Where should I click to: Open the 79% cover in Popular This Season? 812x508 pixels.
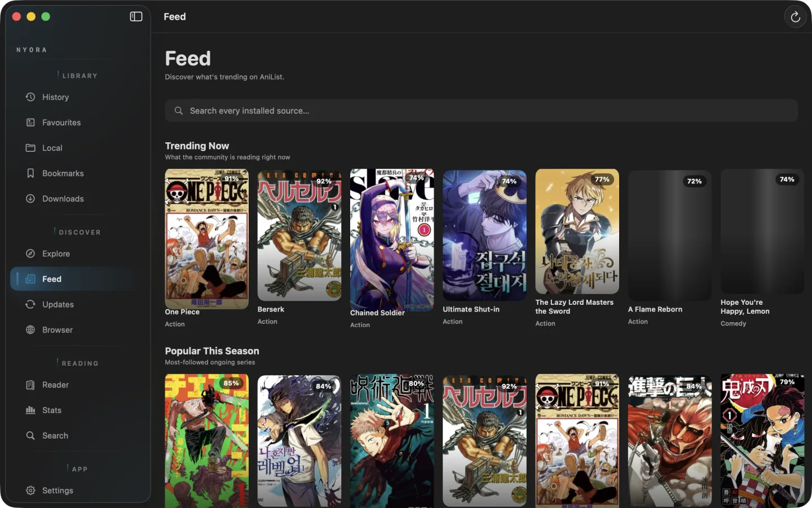pyautogui.click(x=762, y=441)
